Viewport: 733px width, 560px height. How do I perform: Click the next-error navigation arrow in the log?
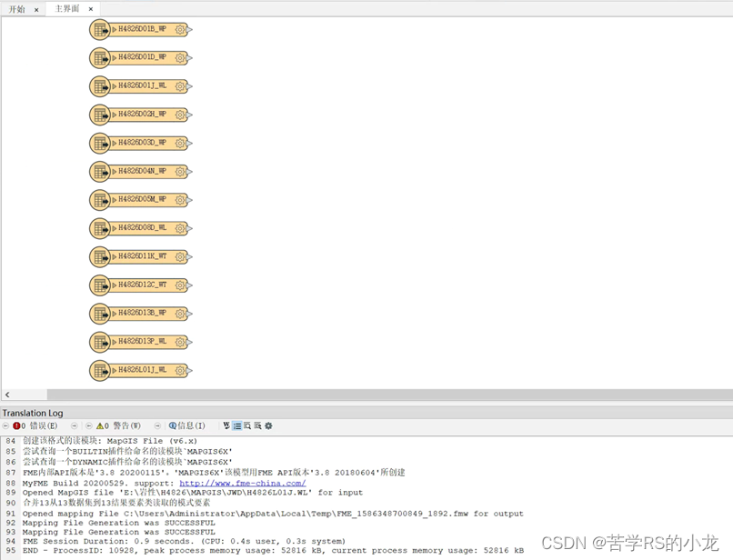point(73,425)
